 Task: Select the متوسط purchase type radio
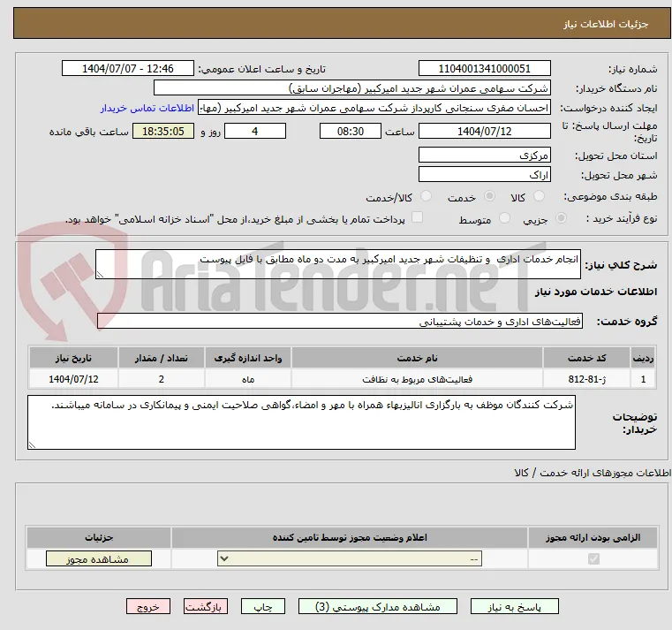tap(504, 218)
